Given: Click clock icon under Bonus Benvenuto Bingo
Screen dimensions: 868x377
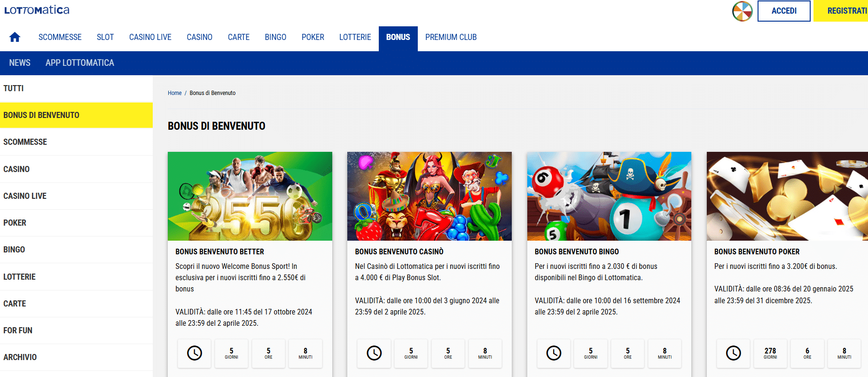Looking at the screenshot, I should (554, 353).
